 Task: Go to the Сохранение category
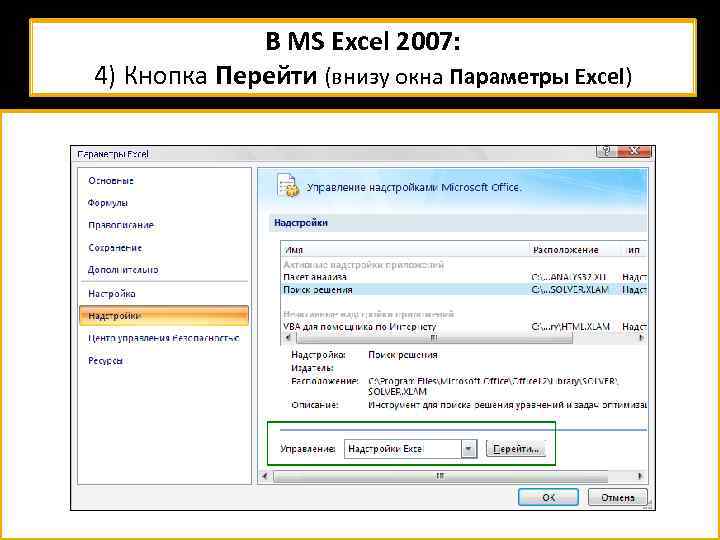[x=115, y=248]
